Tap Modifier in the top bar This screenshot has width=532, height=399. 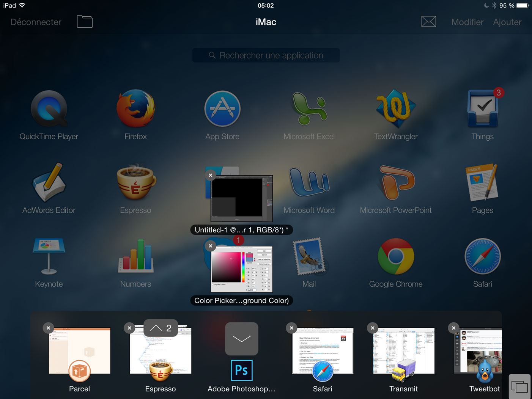(467, 22)
